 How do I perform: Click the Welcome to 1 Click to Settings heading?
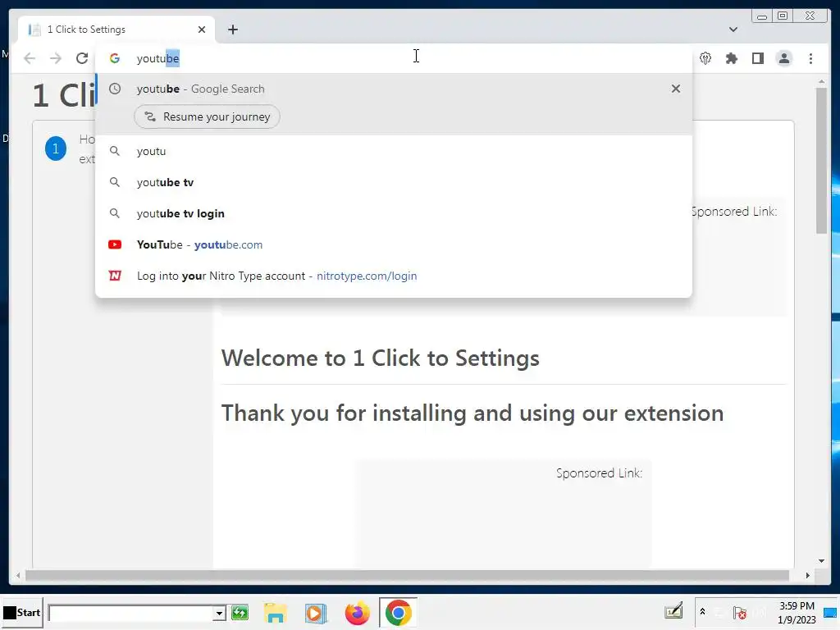tap(380, 358)
